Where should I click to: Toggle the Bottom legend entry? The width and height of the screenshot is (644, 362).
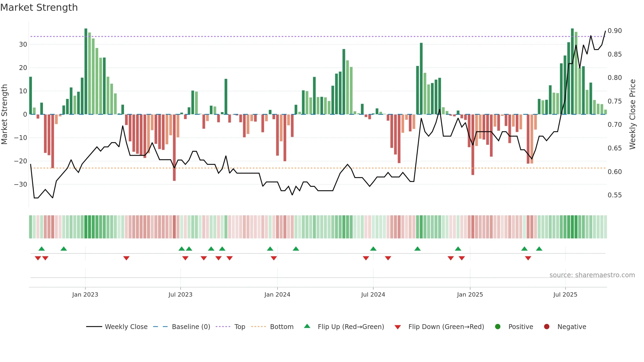(x=272, y=327)
